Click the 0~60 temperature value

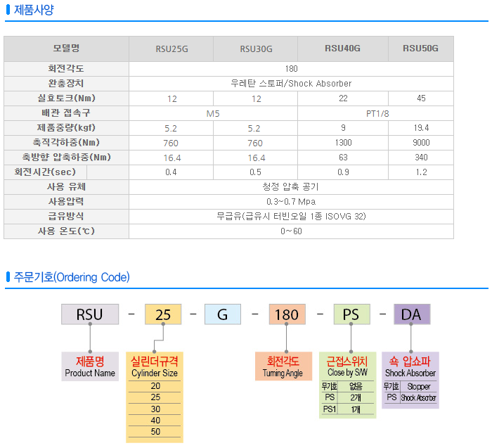point(291,231)
